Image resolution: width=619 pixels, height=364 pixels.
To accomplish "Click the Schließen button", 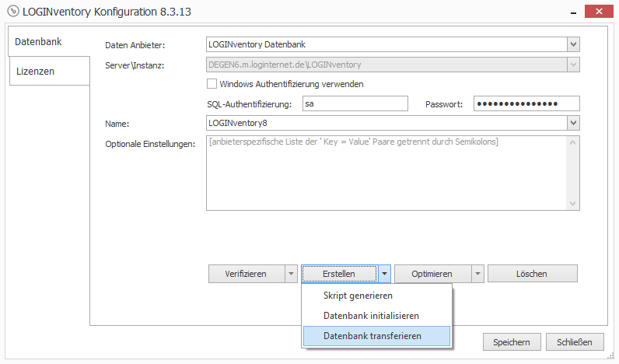I will tap(575, 342).
